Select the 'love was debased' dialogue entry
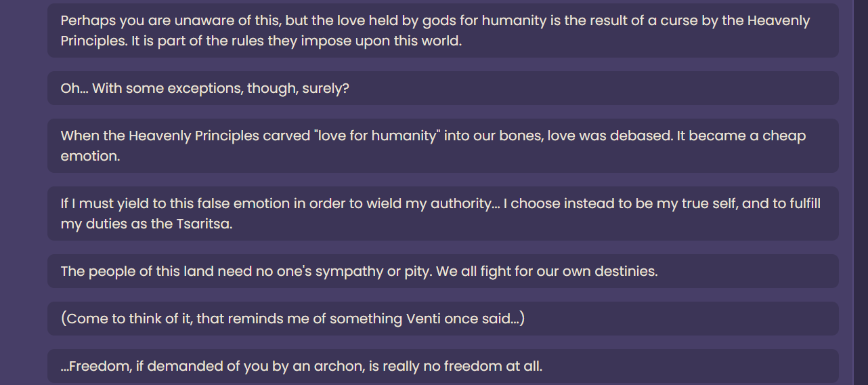Image resolution: width=868 pixels, height=385 pixels. click(x=443, y=146)
